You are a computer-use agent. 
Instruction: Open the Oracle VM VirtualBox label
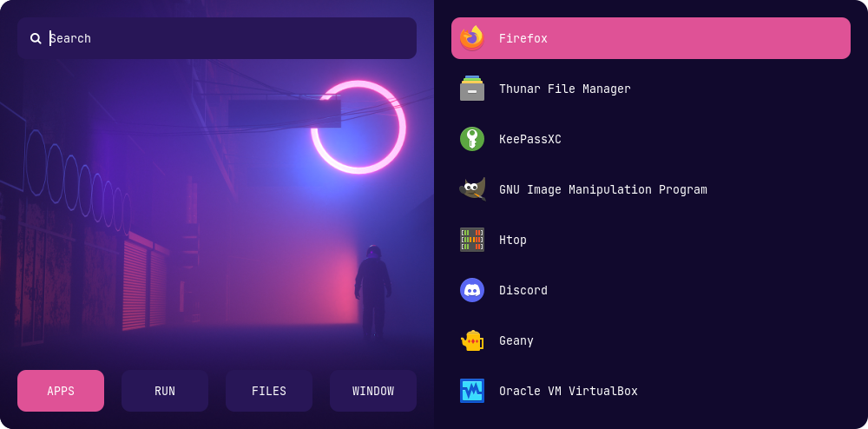568,391
